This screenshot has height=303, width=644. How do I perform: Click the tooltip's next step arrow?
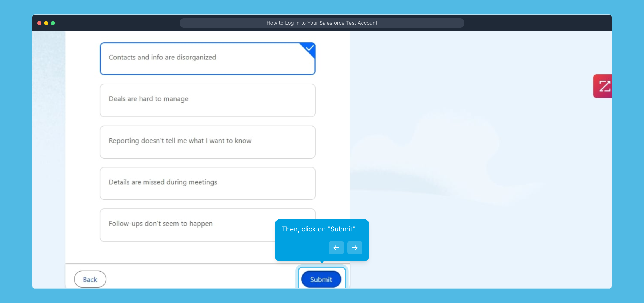pyautogui.click(x=355, y=248)
